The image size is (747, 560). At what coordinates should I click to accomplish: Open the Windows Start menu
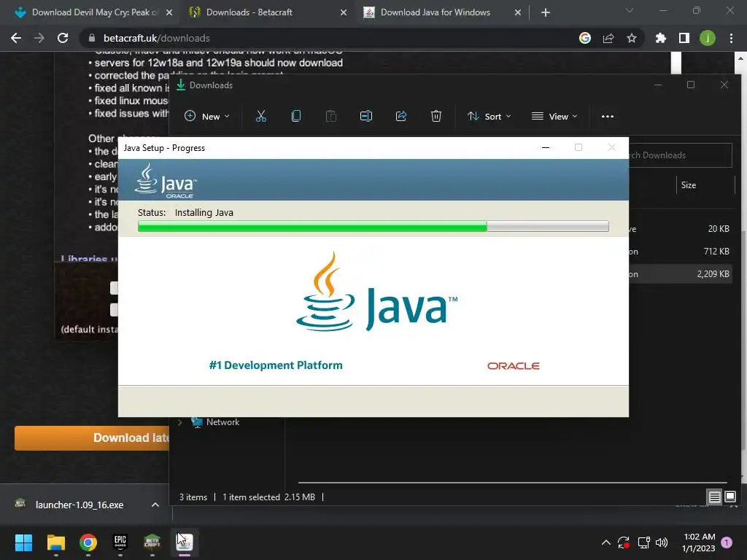point(23,542)
